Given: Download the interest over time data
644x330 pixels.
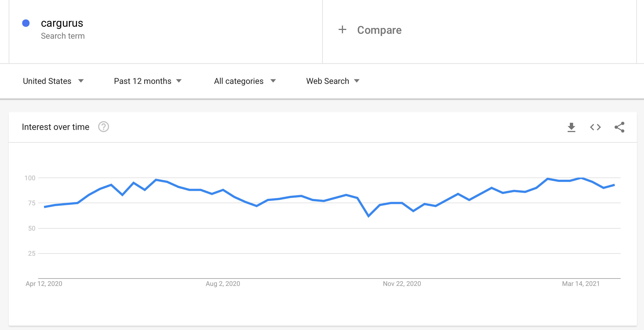Looking at the screenshot, I should pos(571,127).
